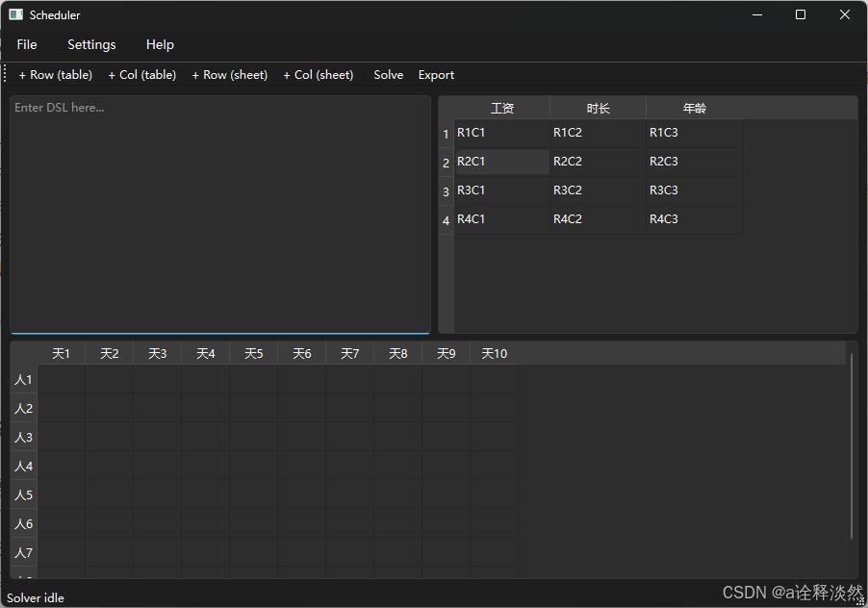Click the Export toolbar button
The image size is (868, 608).
point(436,75)
